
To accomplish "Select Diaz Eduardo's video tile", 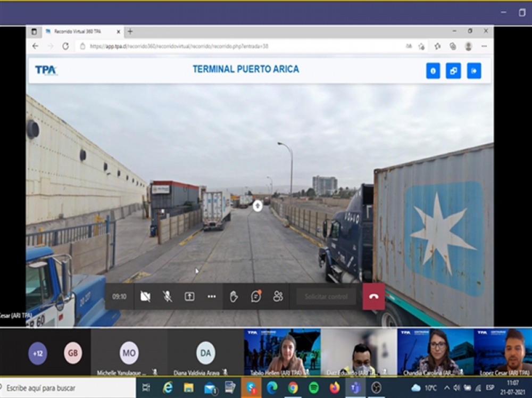I will [359, 352].
